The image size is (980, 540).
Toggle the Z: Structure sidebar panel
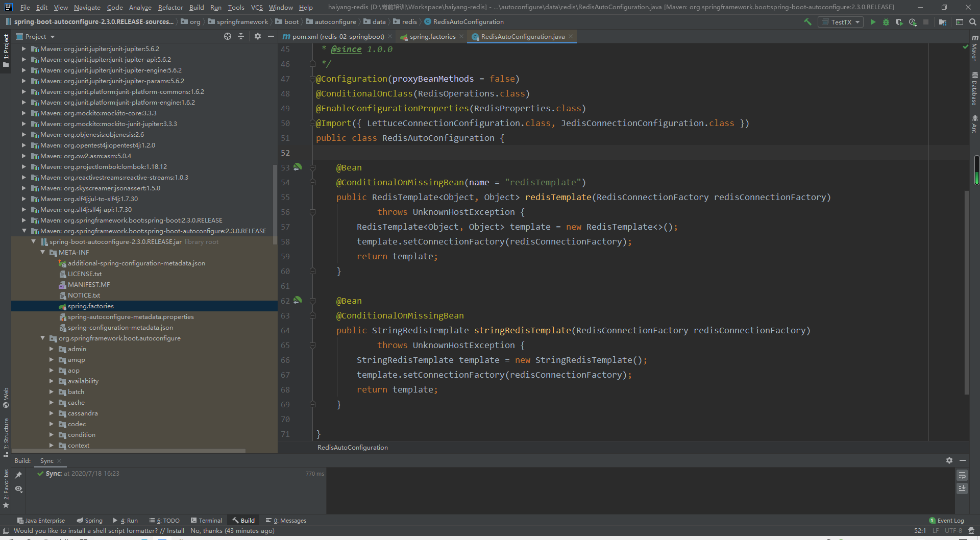pyautogui.click(x=6, y=437)
